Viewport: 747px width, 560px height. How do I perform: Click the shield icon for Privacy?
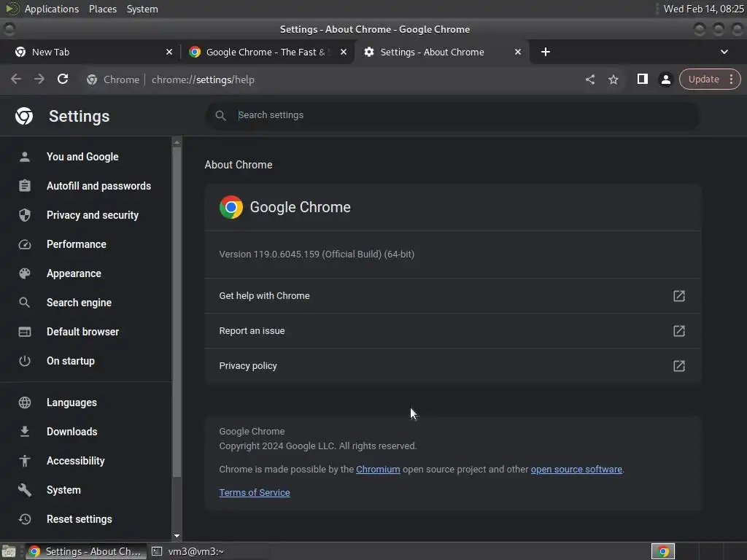[x=25, y=215]
